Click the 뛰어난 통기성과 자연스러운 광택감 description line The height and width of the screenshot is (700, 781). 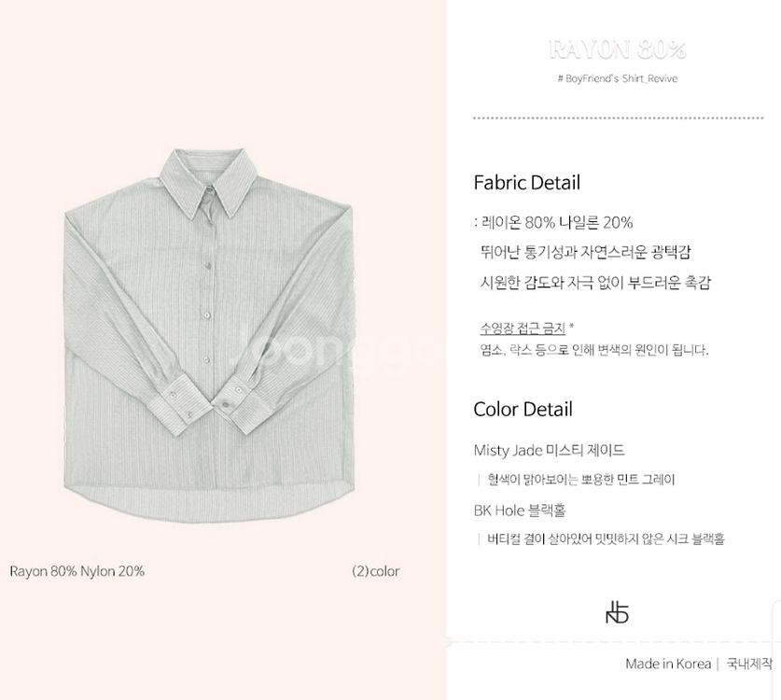(585, 252)
